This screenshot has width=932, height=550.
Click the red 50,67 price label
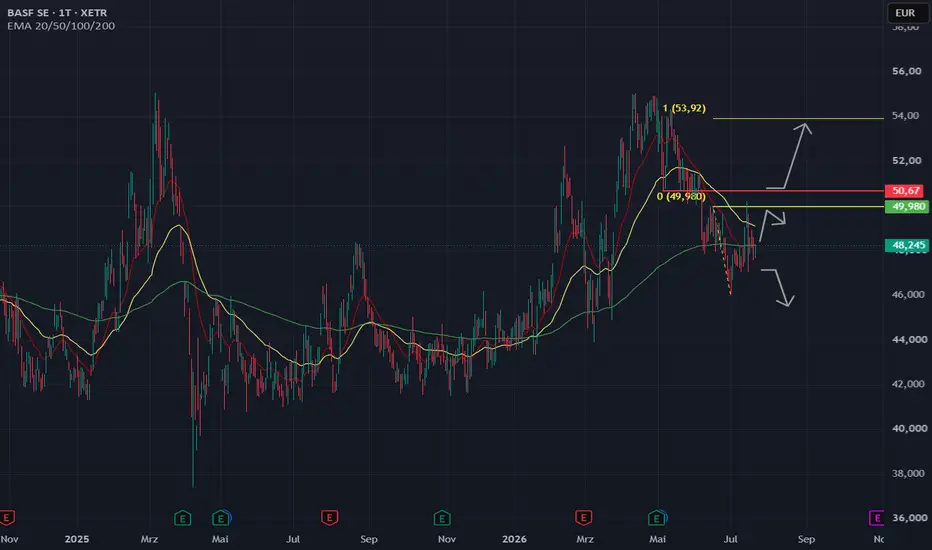pyautogui.click(x=905, y=191)
